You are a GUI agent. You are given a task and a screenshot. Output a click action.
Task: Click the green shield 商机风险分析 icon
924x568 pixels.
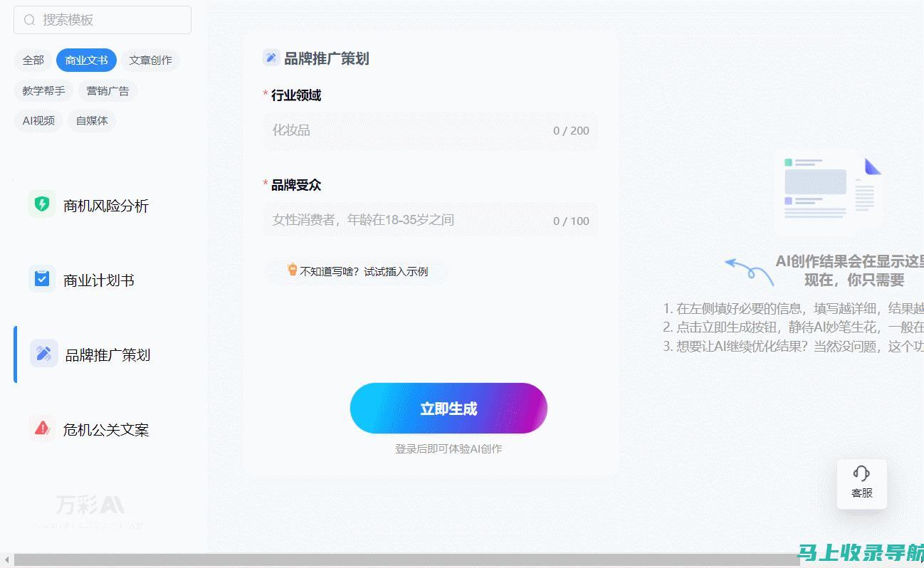click(x=42, y=204)
